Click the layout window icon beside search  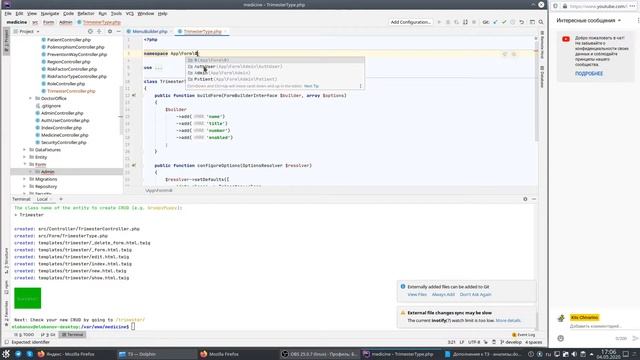pos(532,22)
